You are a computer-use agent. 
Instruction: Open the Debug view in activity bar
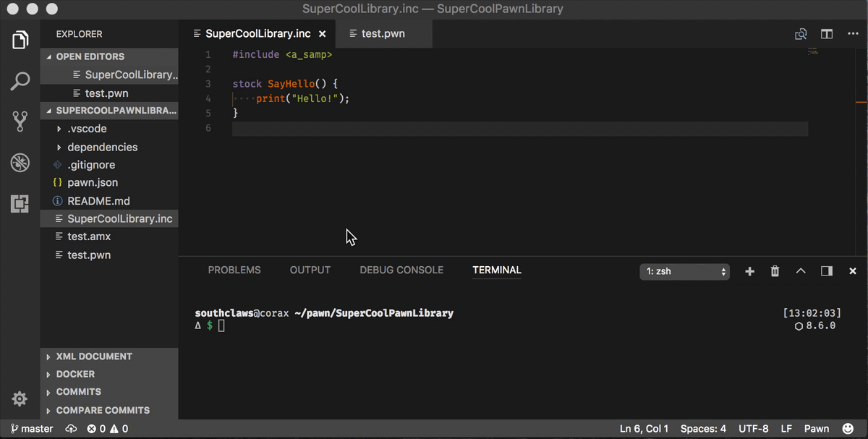point(20,162)
